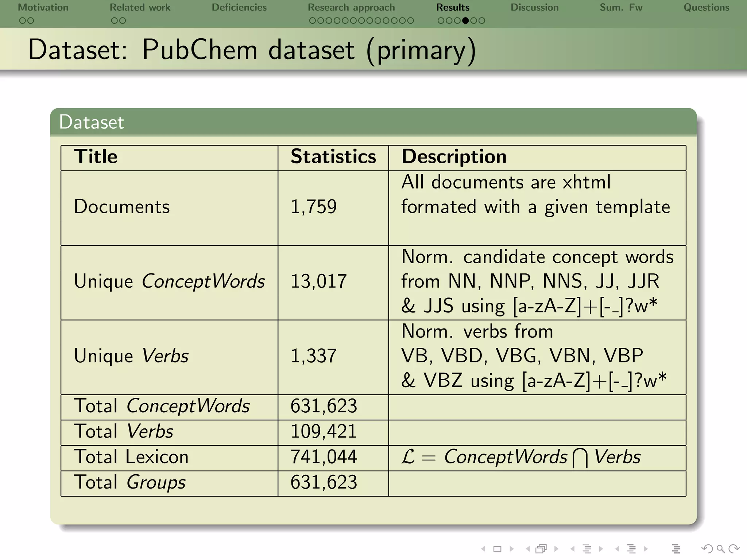Screen dimensions: 747x560
Task: Go to previous frame arrow before stacked frames icon
Action: pyautogui.click(x=528, y=549)
